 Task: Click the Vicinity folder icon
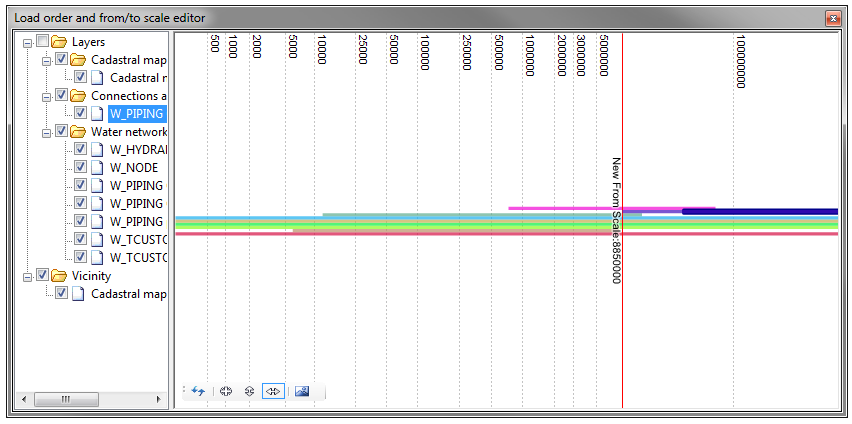pyautogui.click(x=59, y=276)
